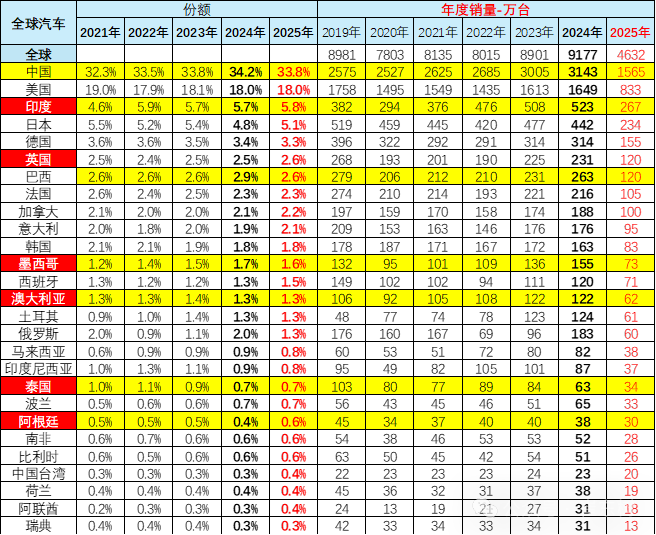
Task: Select the 印度 row label
Action: [x=39, y=106]
